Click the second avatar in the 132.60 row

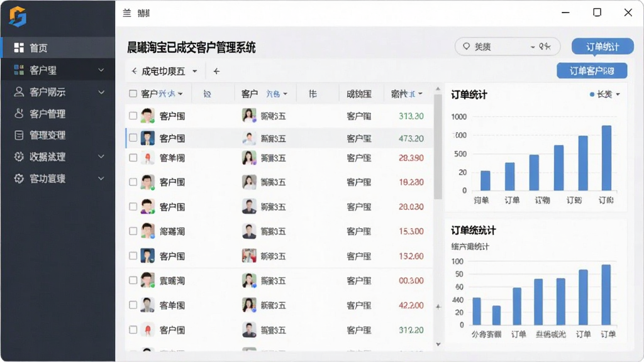(x=249, y=256)
